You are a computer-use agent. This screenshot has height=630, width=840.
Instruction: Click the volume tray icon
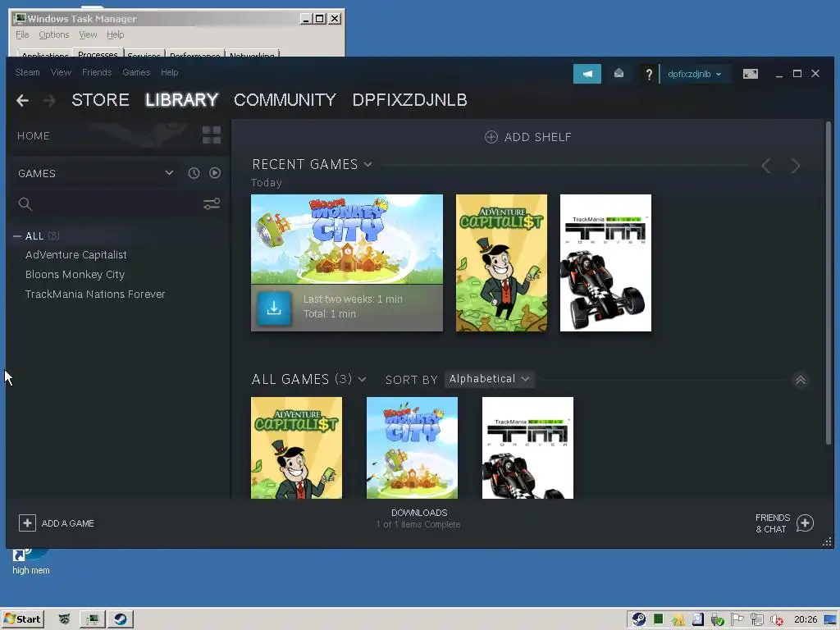(x=776, y=620)
